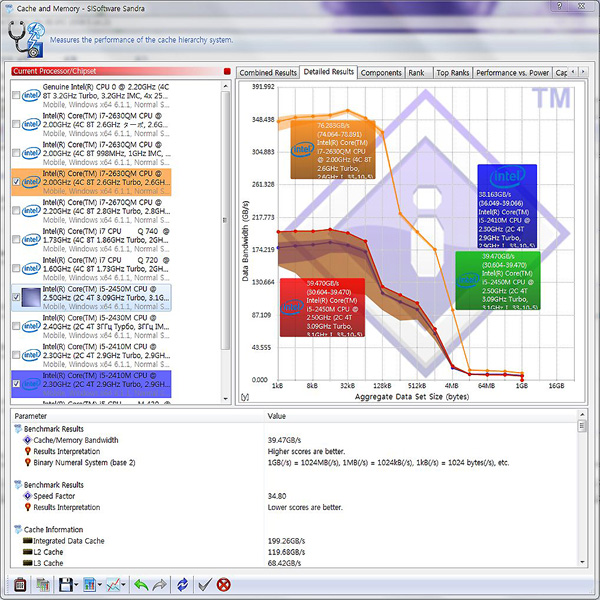Click the Speed Factor diamond icon

[x=27, y=496]
